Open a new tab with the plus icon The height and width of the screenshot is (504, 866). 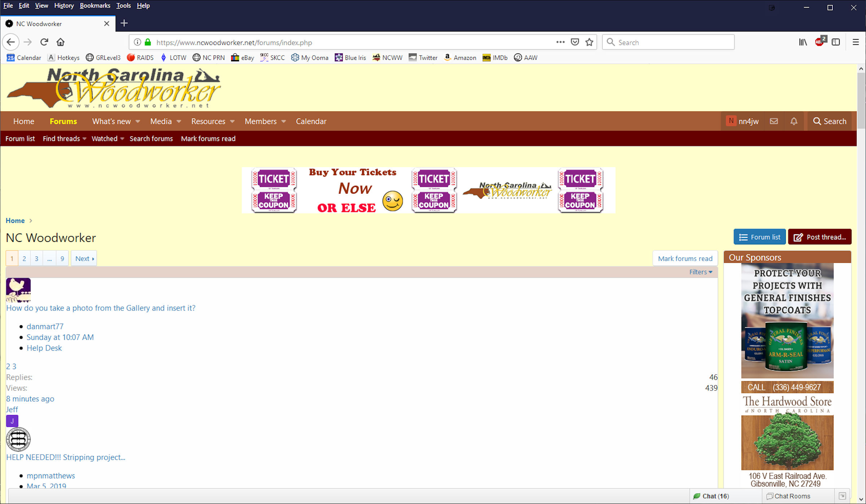[124, 23]
